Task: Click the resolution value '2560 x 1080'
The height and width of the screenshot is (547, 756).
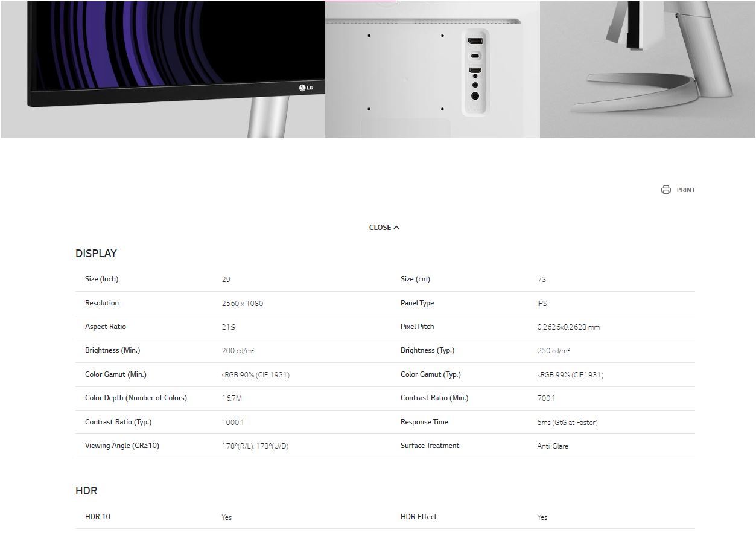Action: (x=243, y=304)
